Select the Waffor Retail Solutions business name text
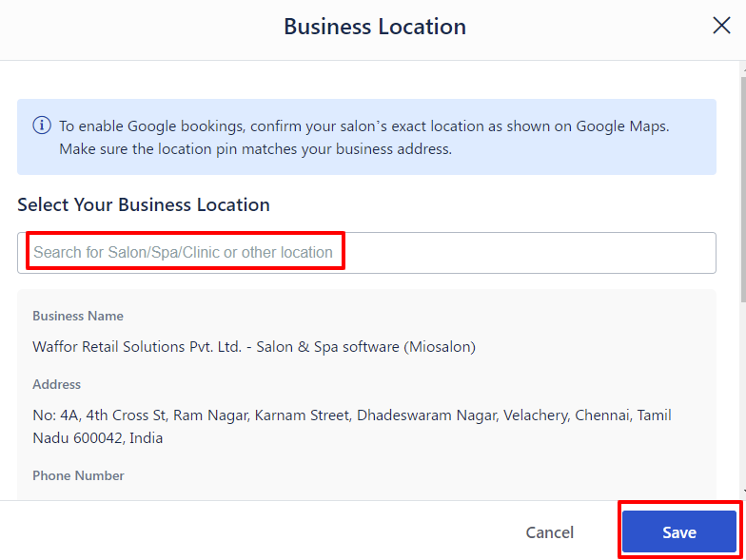Viewport: 746px width, 560px height. point(254,346)
